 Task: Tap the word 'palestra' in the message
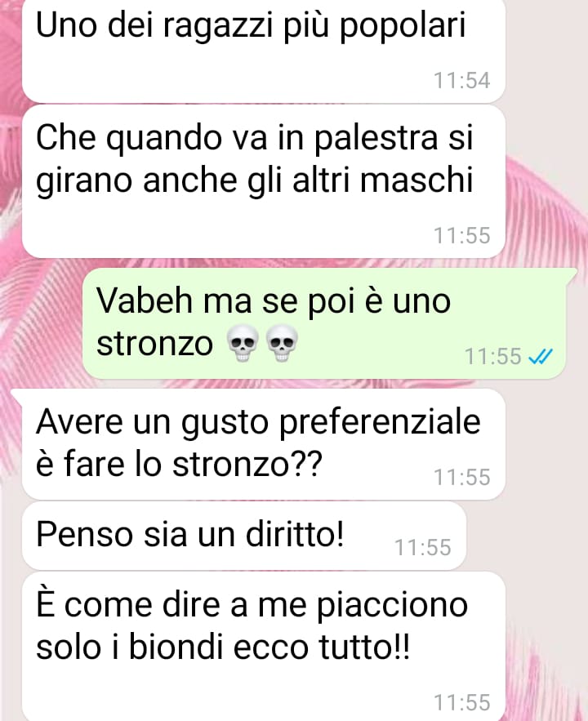pyautogui.click(x=376, y=137)
